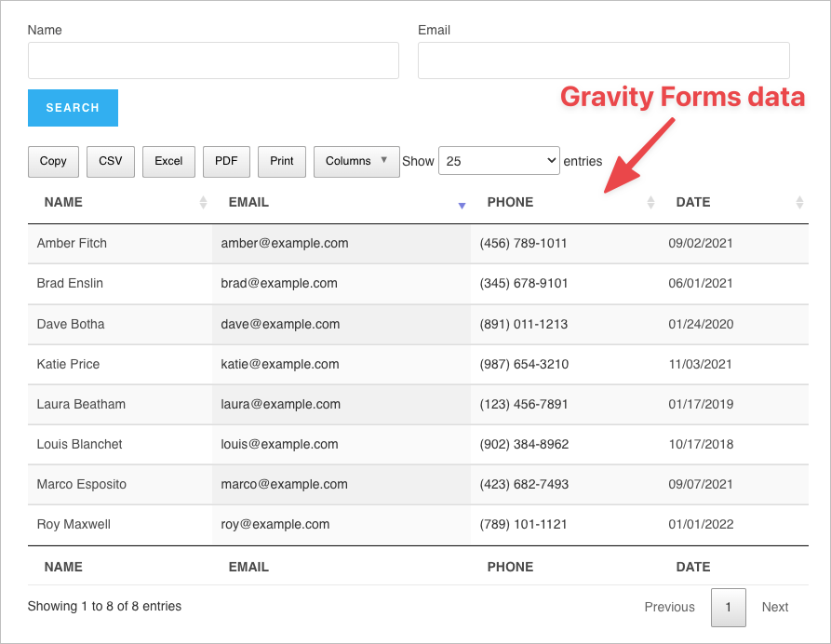Select the Amber Fitch name cell
This screenshot has height=644, width=831.
point(120,244)
